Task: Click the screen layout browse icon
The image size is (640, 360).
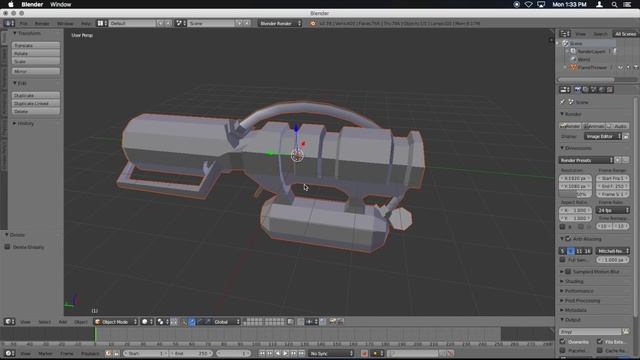Action: [102, 23]
